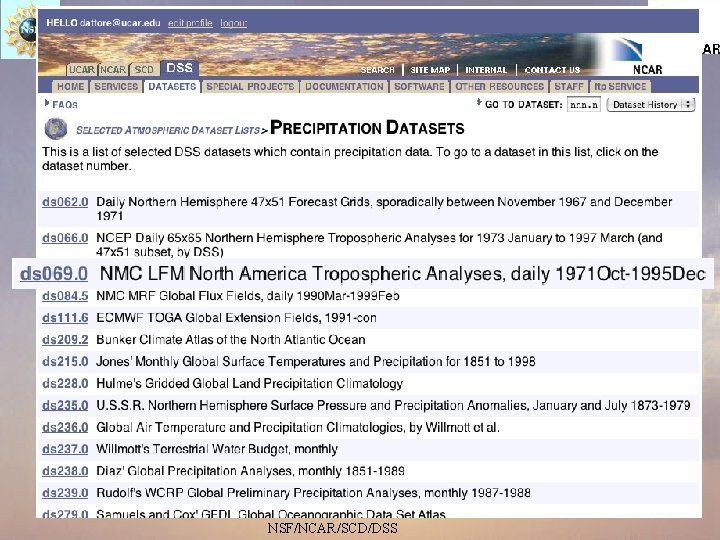Click 'Bunker Climate Atlas of the North Atlantic Ocean'
The width and height of the screenshot is (720, 540).
coord(231,340)
